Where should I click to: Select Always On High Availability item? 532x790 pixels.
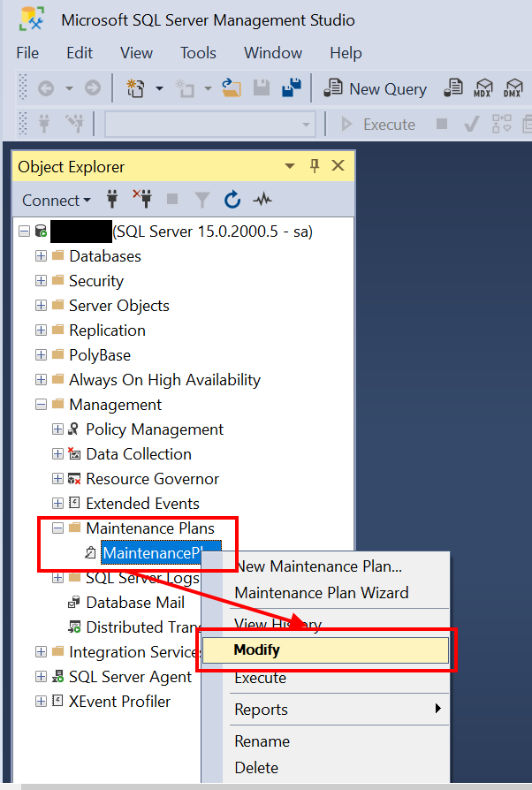point(164,380)
